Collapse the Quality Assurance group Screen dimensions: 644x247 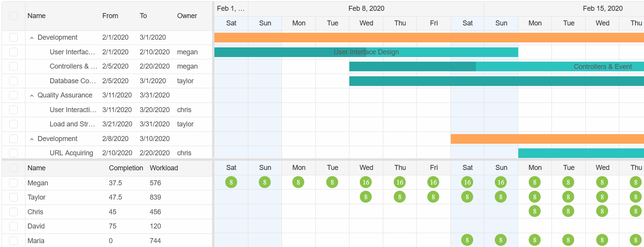[x=32, y=96]
